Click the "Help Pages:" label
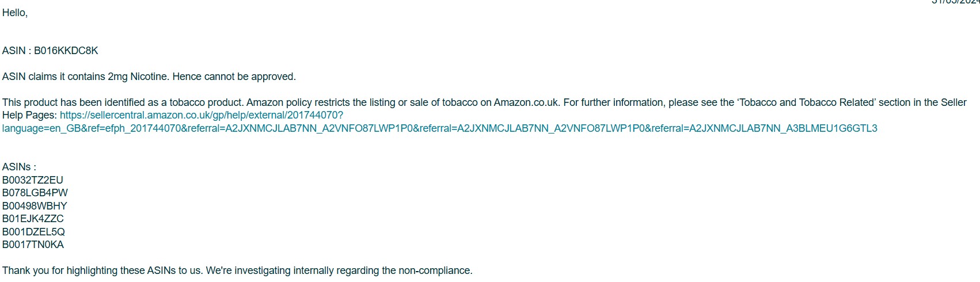This screenshot has width=980, height=282. [x=29, y=115]
